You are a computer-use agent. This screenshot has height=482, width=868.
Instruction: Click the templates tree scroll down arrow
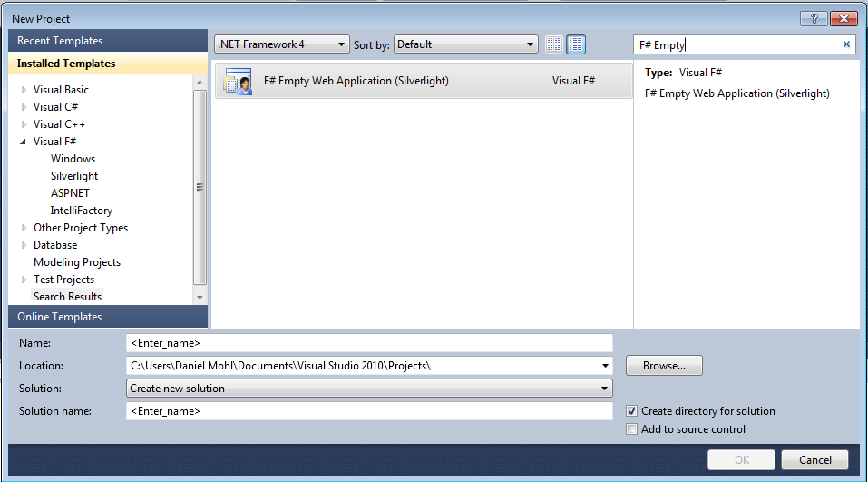(200, 298)
